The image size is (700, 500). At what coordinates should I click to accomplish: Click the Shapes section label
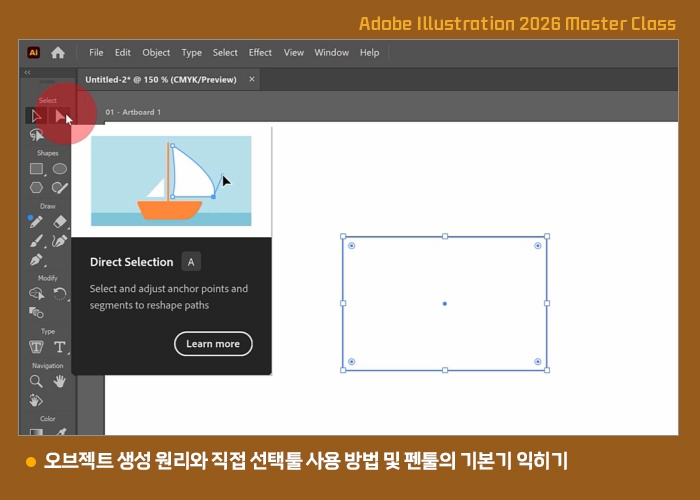tap(48, 153)
